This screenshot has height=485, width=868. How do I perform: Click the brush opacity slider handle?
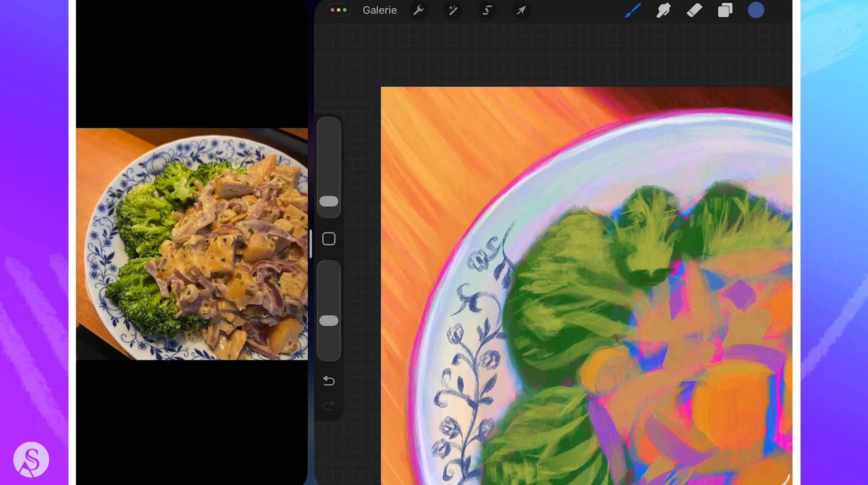tap(329, 321)
